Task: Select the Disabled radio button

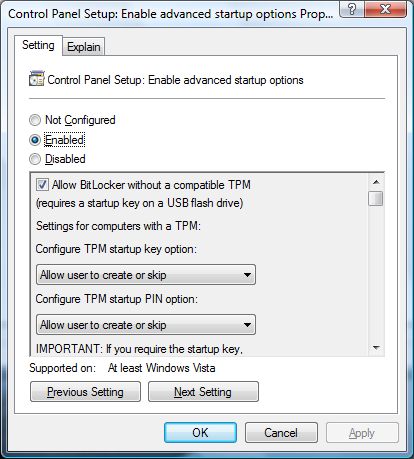Action: pos(35,159)
